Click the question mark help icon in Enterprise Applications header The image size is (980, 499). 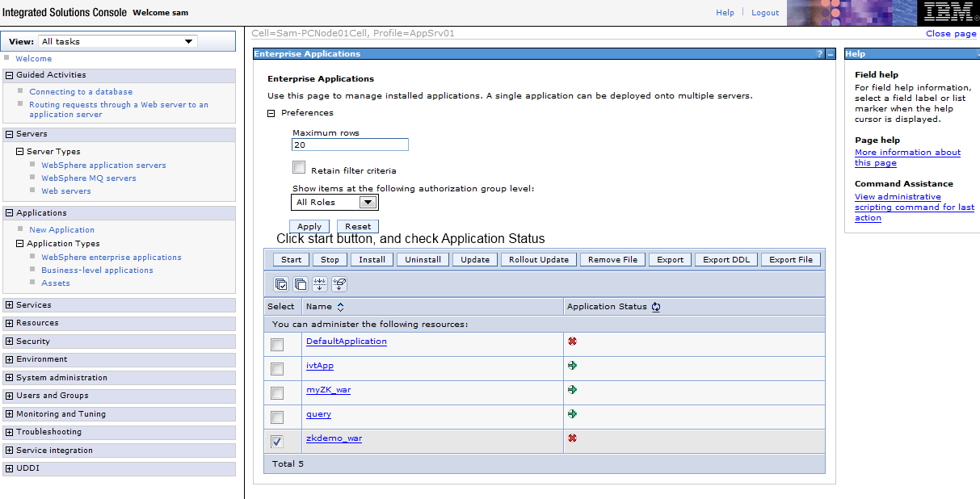[x=820, y=54]
